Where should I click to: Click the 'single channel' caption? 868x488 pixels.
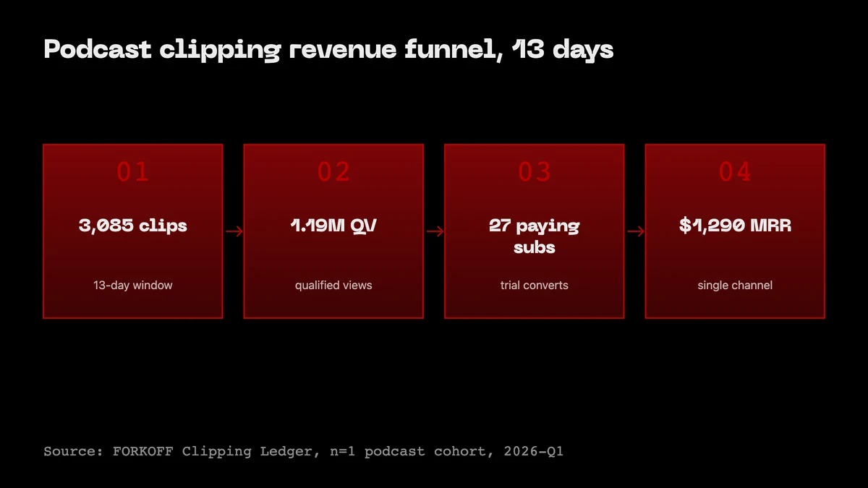coord(735,285)
